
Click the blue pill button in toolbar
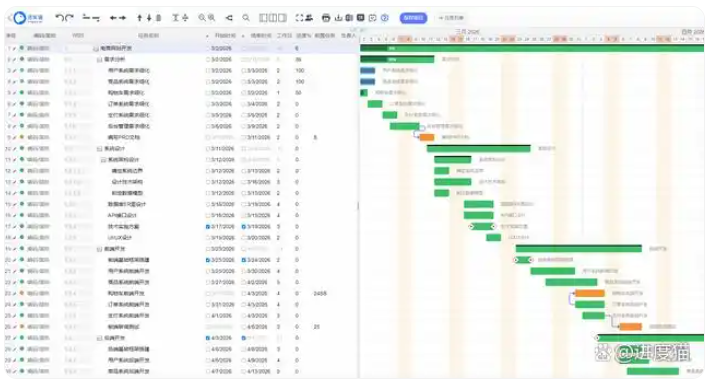pyautogui.click(x=413, y=18)
